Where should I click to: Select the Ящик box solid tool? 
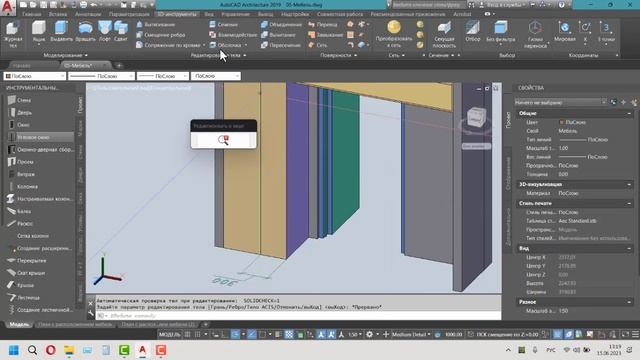39,31
